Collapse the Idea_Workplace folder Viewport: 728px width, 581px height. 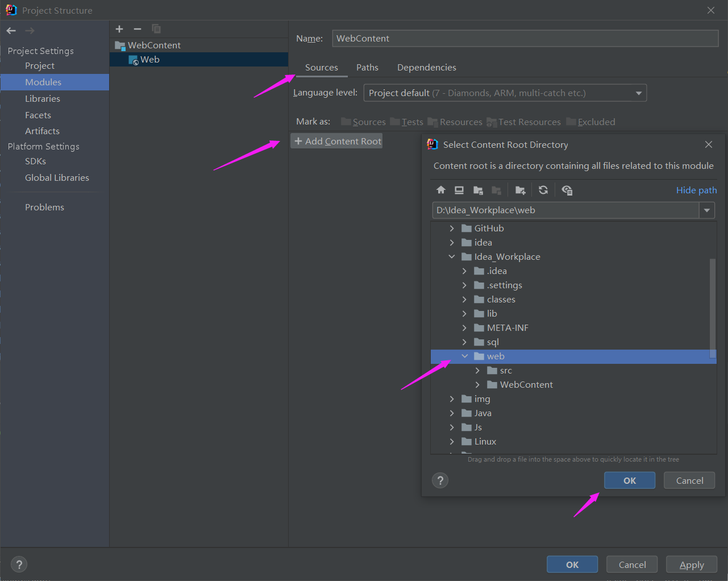452,257
